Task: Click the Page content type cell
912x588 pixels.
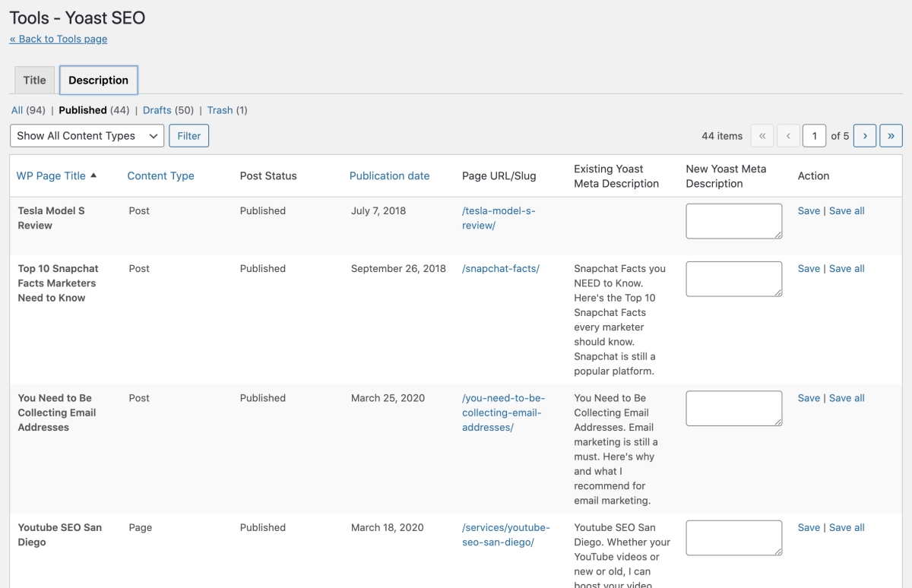Action: tap(141, 528)
